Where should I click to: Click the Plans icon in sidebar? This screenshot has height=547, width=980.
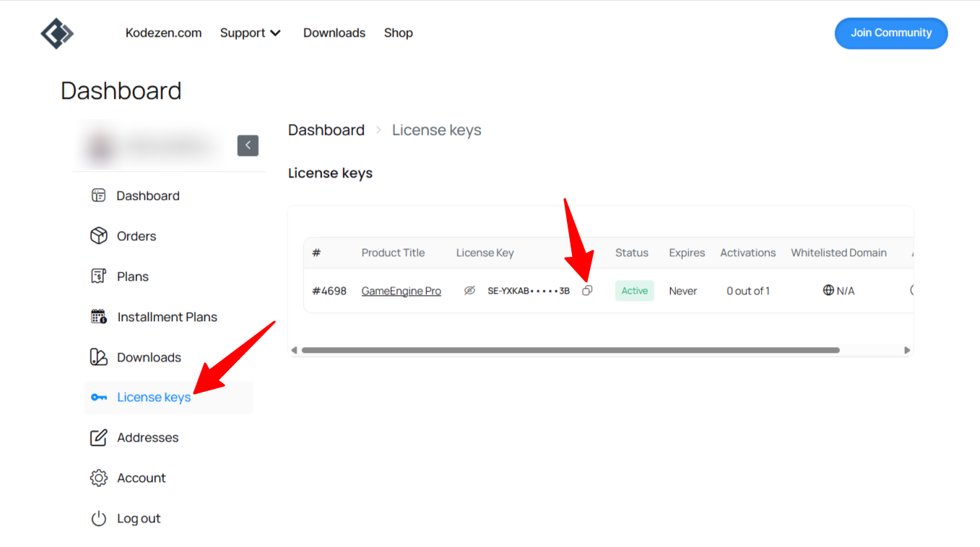[x=99, y=276]
